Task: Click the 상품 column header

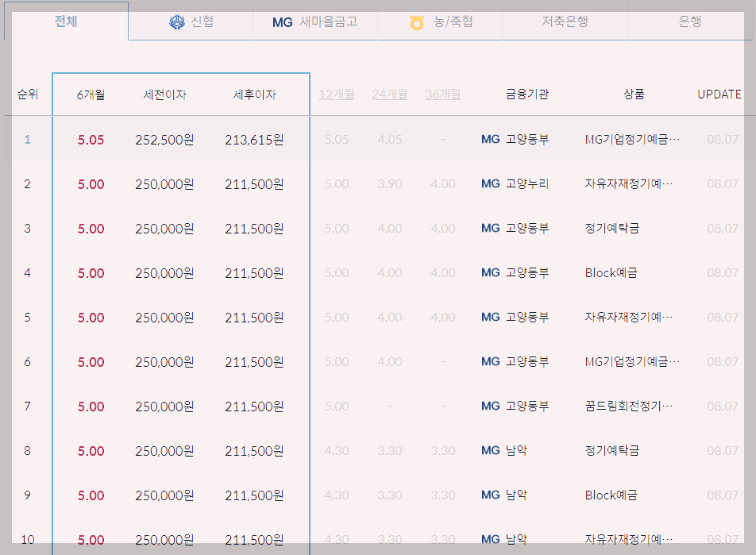Action: pyautogui.click(x=634, y=94)
